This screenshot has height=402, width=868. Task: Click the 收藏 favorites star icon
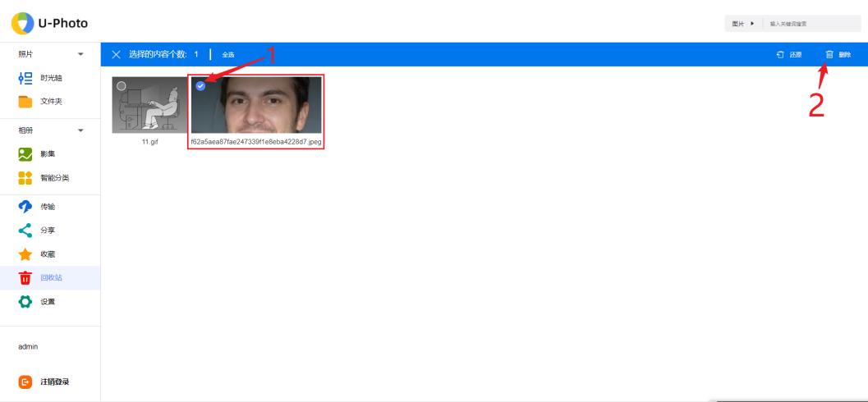pyautogui.click(x=25, y=254)
